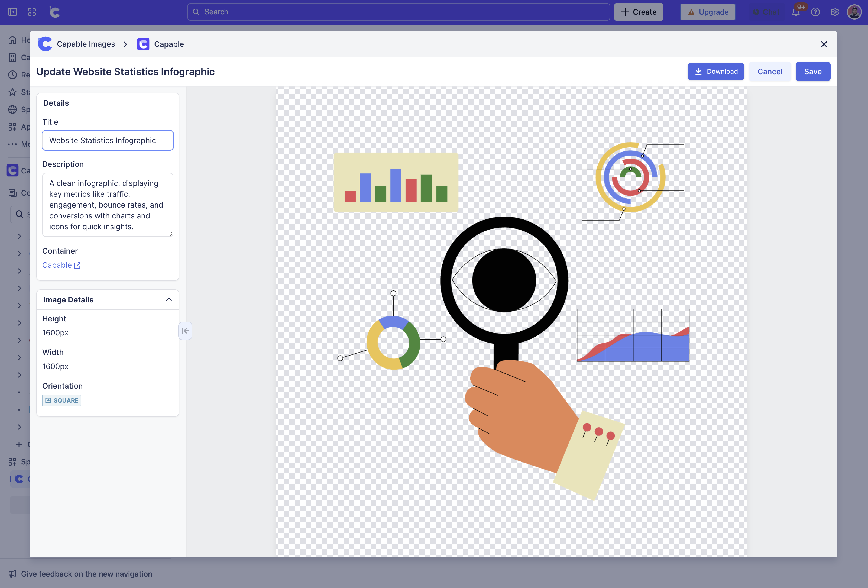Viewport: 868px width, 588px height.
Task: Click the SQUARE orientation indicator badge
Action: coord(62,400)
